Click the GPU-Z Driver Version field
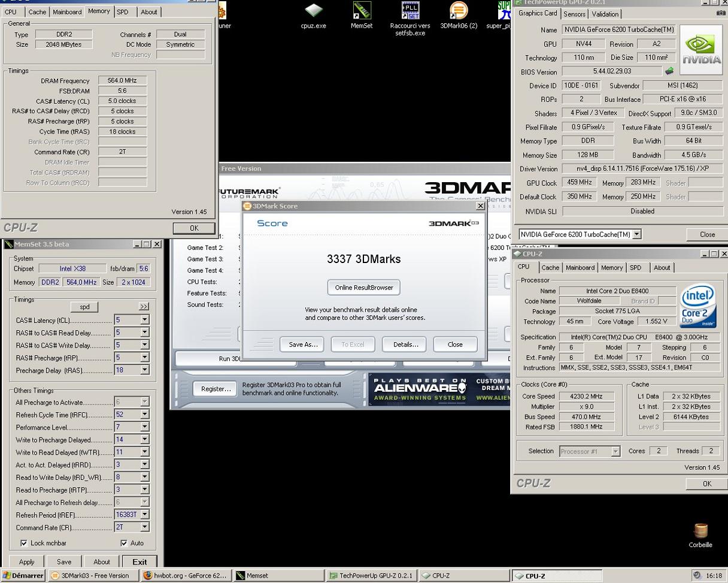The width and height of the screenshot is (728, 583). pyautogui.click(x=642, y=169)
